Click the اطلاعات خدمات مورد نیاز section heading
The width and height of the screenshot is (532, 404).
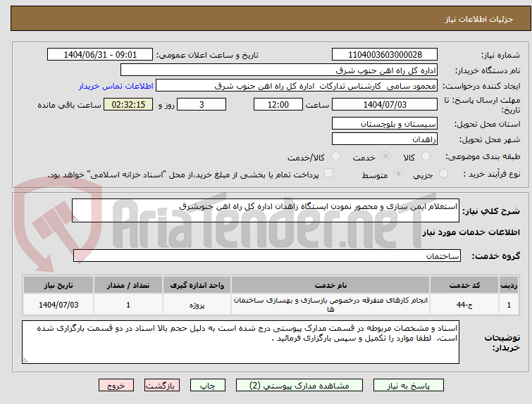471,232
